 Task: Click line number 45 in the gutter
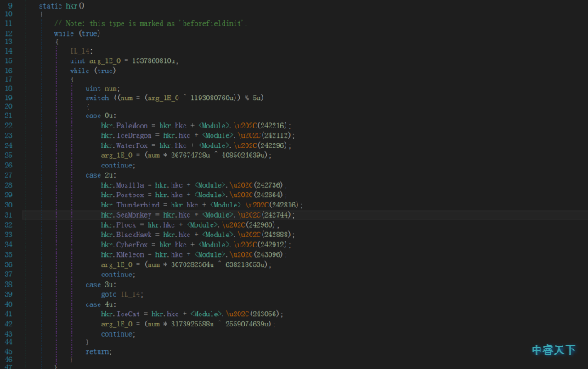8,351
